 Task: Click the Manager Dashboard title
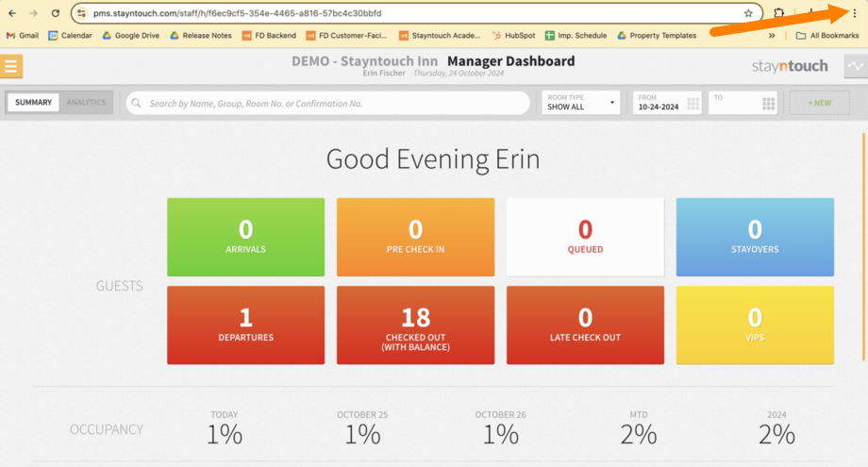click(x=511, y=61)
